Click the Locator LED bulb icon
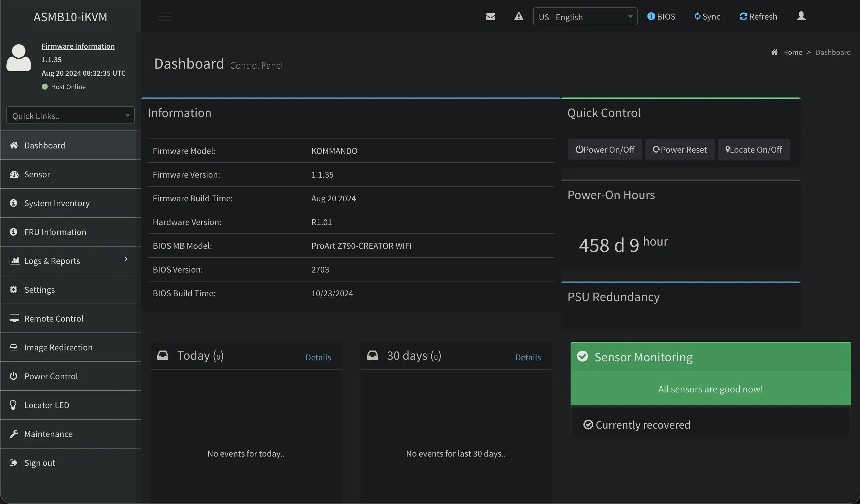Image resolution: width=860 pixels, height=504 pixels. click(x=13, y=405)
